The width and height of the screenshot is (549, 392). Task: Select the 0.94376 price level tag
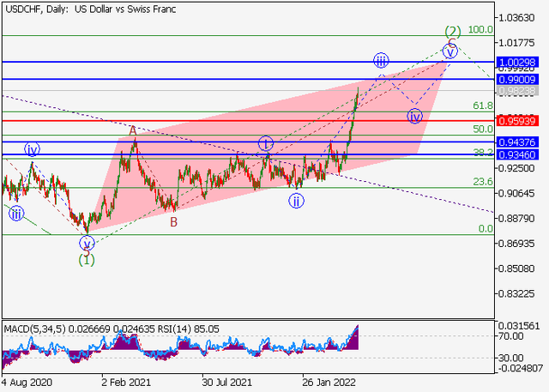point(520,142)
